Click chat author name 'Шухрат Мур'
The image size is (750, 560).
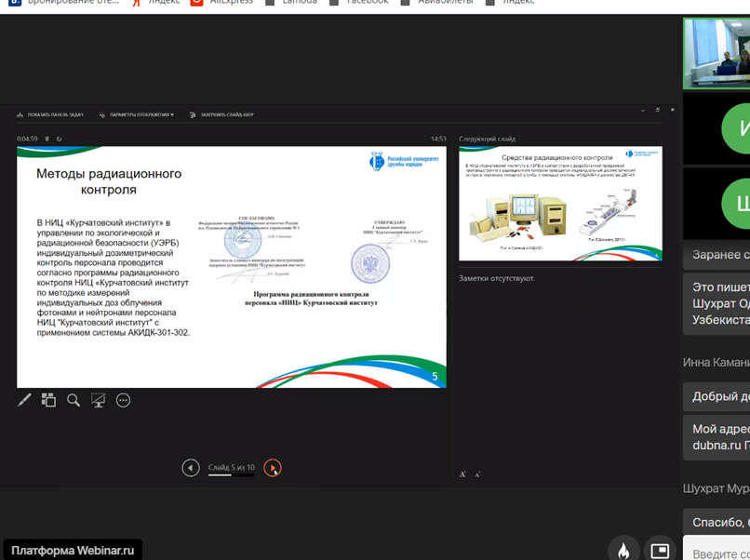point(717,488)
